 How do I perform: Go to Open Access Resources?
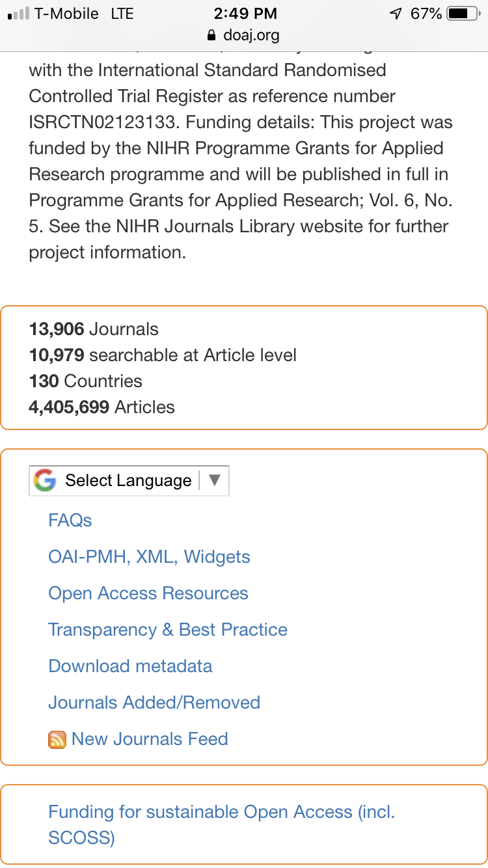tap(148, 593)
